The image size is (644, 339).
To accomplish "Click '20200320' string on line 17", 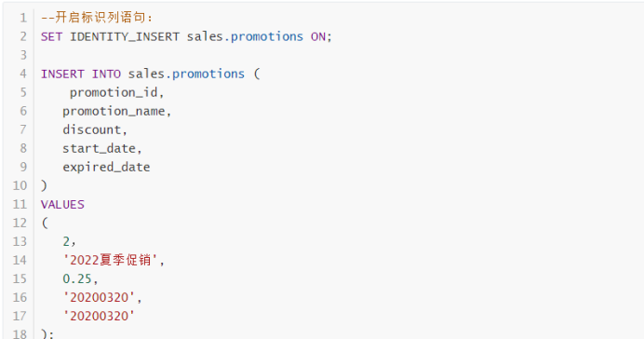I will tap(99, 316).
